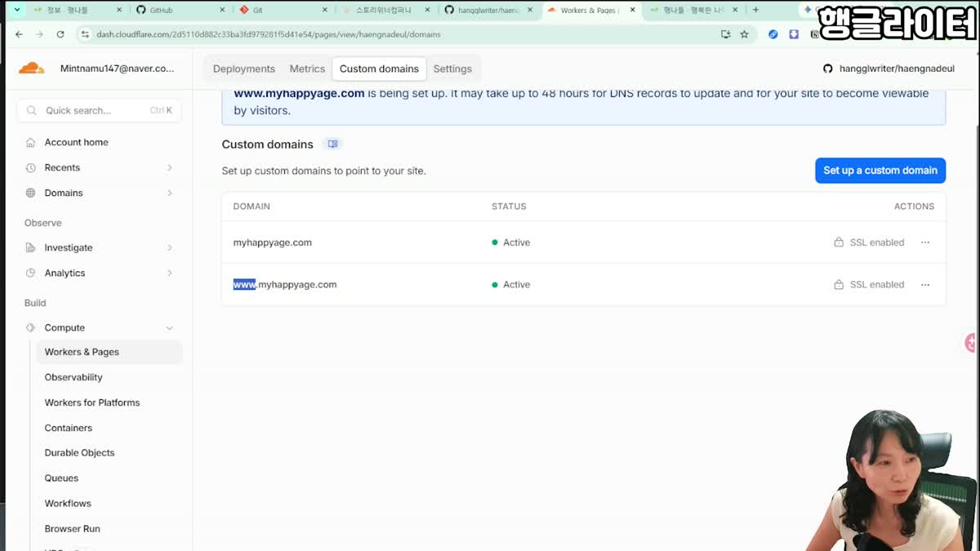This screenshot has height=551, width=980.
Task: Click the Account home house icon
Action: click(30, 142)
